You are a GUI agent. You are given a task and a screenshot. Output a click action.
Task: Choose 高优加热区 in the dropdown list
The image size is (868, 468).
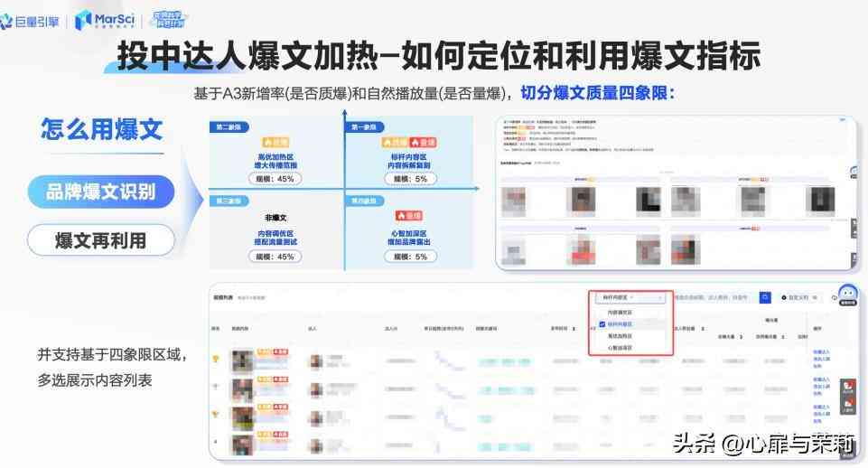620,336
